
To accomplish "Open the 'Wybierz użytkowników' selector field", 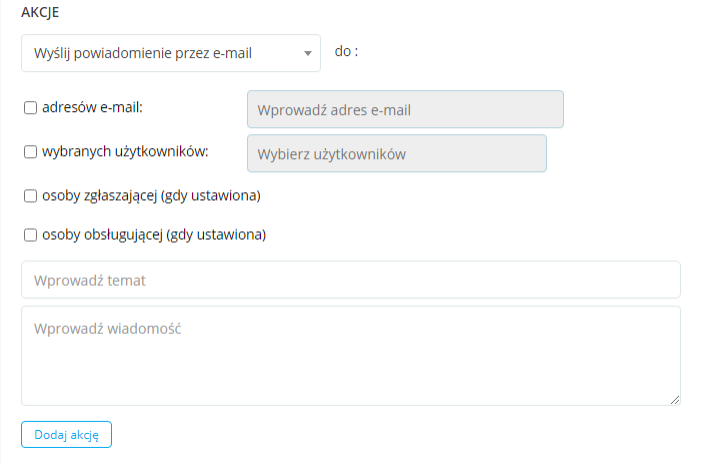I will [x=396, y=154].
